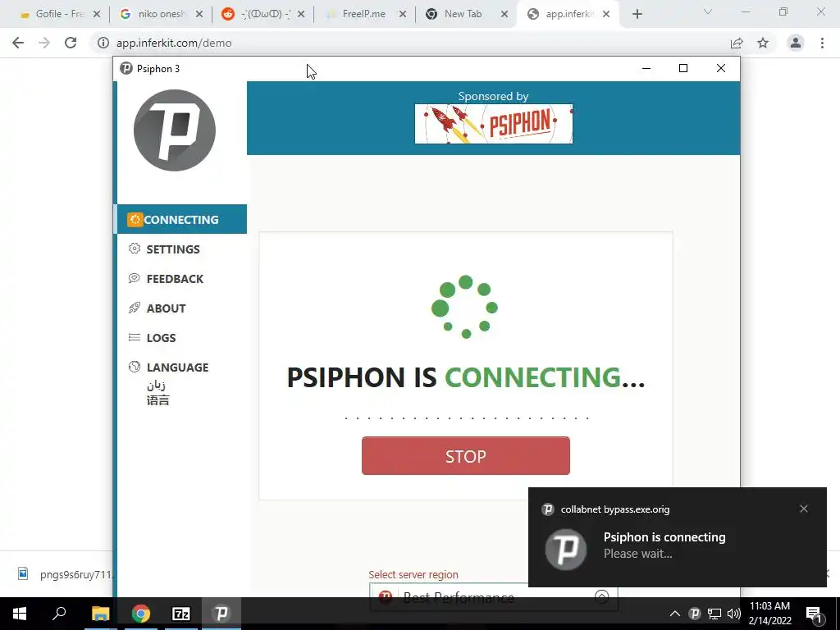The width and height of the screenshot is (840, 630).
Task: Click the large Psiphon P logo
Action: pos(175,130)
